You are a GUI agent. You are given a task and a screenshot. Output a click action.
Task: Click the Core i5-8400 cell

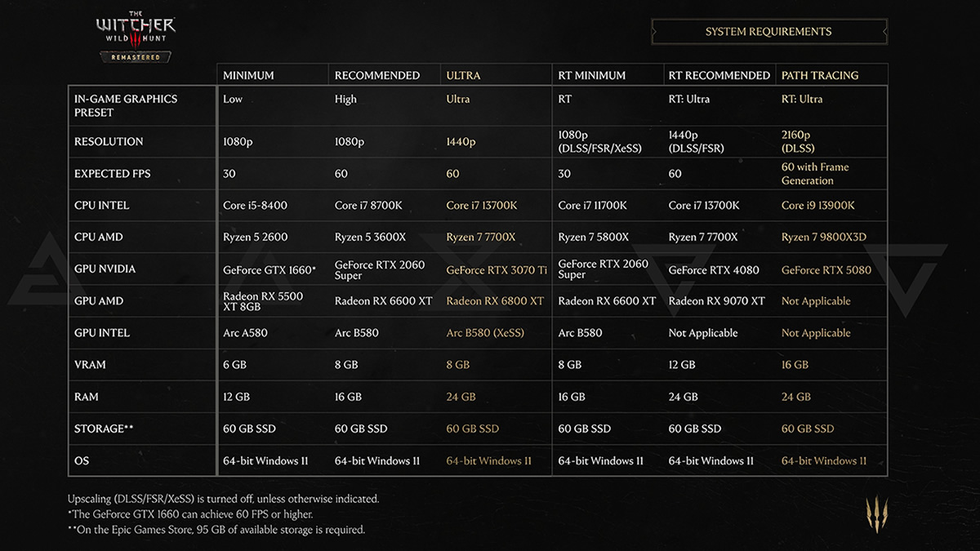(x=255, y=205)
